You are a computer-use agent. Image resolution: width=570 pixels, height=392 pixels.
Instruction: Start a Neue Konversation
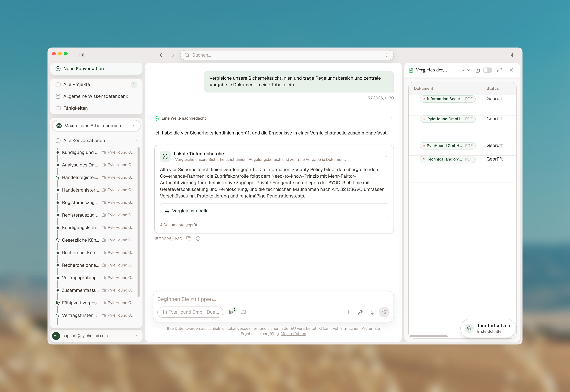96,69
